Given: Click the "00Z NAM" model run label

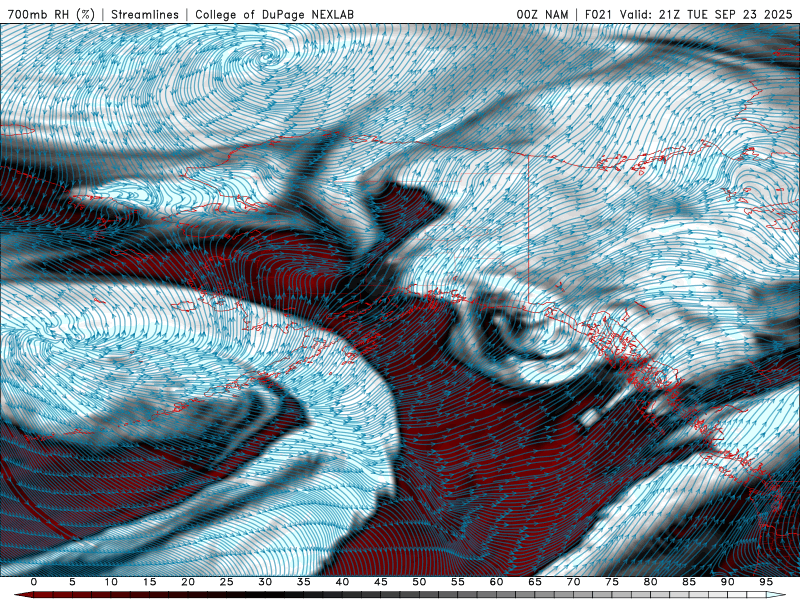Looking at the screenshot, I should coord(542,14).
